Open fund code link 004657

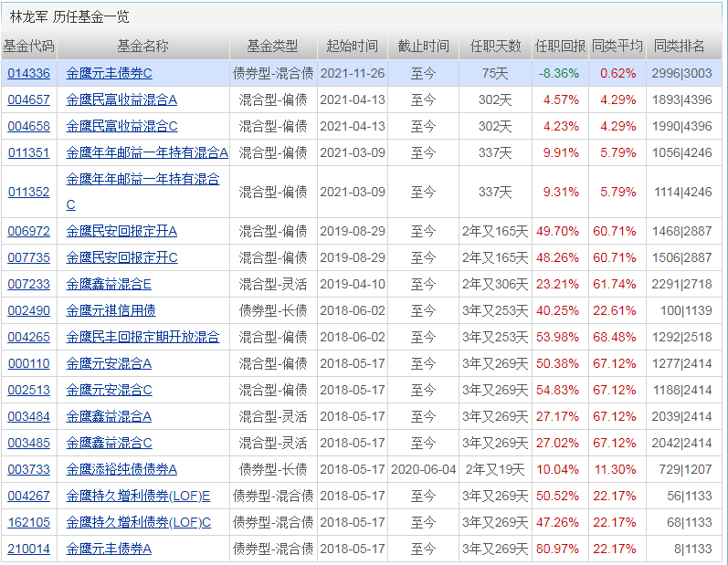point(28,99)
